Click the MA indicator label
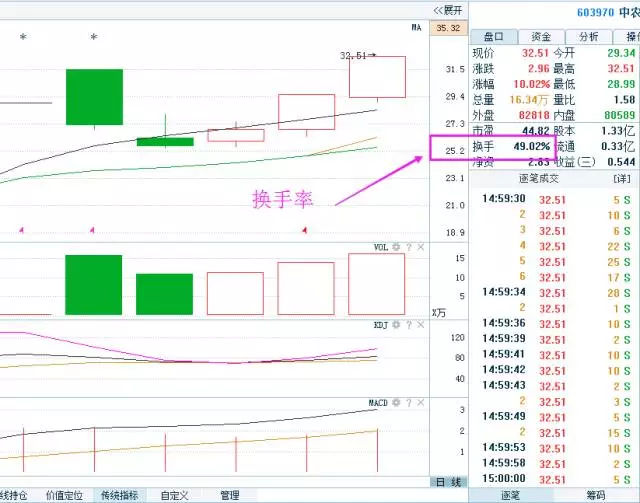The width and height of the screenshot is (640, 503). 416,27
